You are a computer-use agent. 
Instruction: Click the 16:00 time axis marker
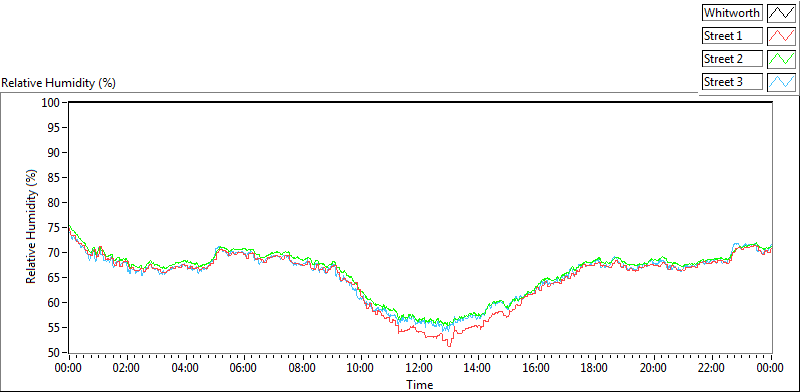click(537, 369)
